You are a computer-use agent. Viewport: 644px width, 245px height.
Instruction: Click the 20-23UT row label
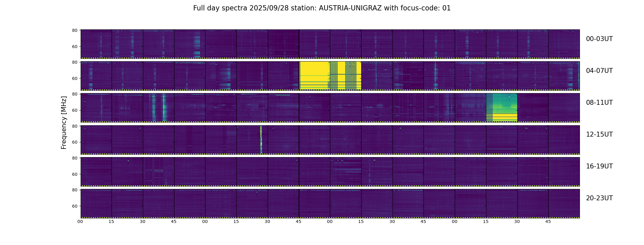coord(599,198)
